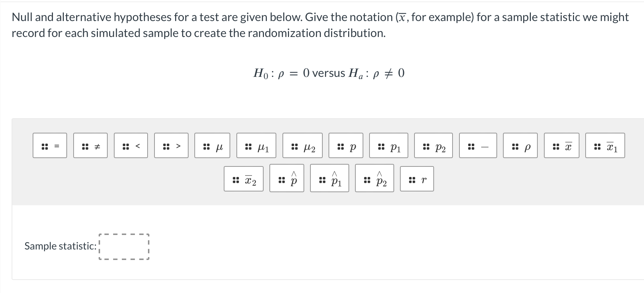Screen dimensions: 644x293
Task: Select the not-equal sign tile
Action: [90, 145]
